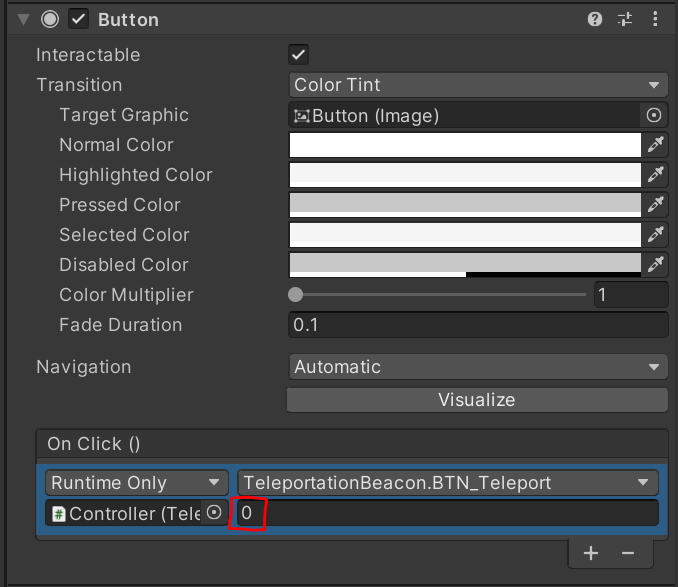
Task: Collapse the Button component foldout
Action: tap(24, 19)
